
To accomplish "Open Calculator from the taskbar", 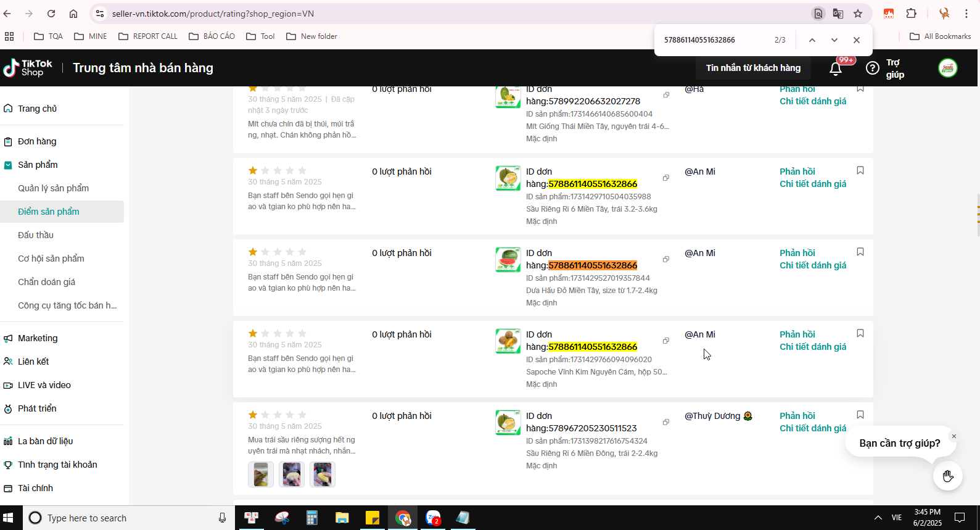I will [x=312, y=518].
